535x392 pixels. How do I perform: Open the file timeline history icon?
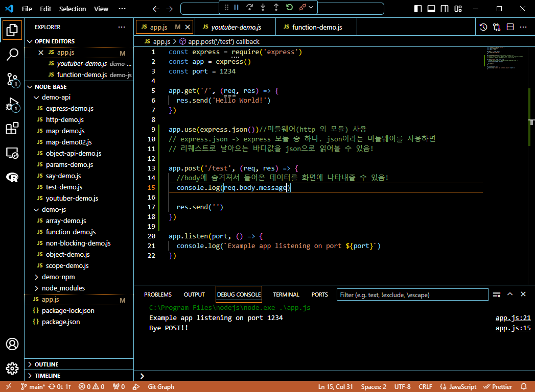(483, 27)
